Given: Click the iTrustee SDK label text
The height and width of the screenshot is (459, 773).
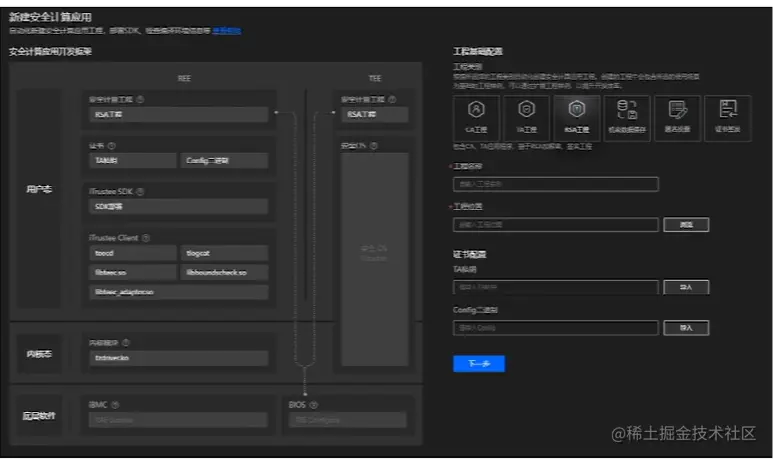Looking at the screenshot, I should click(x=111, y=191).
